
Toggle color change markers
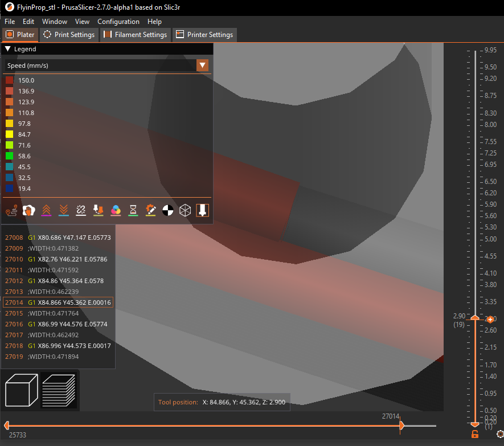116,210
